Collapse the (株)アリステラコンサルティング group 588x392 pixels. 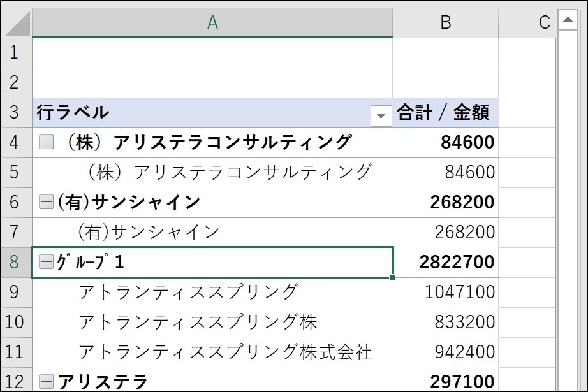pos(46,143)
